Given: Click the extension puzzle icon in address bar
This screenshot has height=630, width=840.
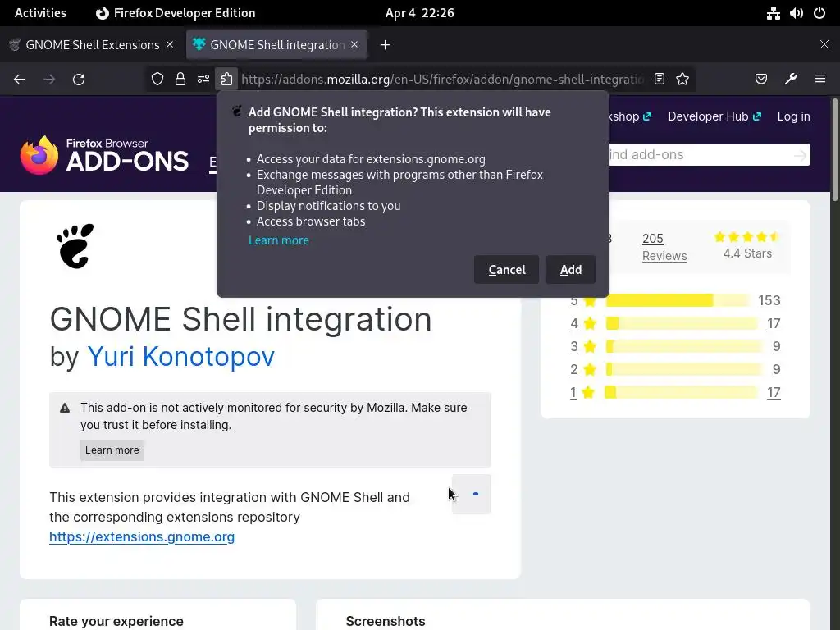Looking at the screenshot, I should coord(226,80).
